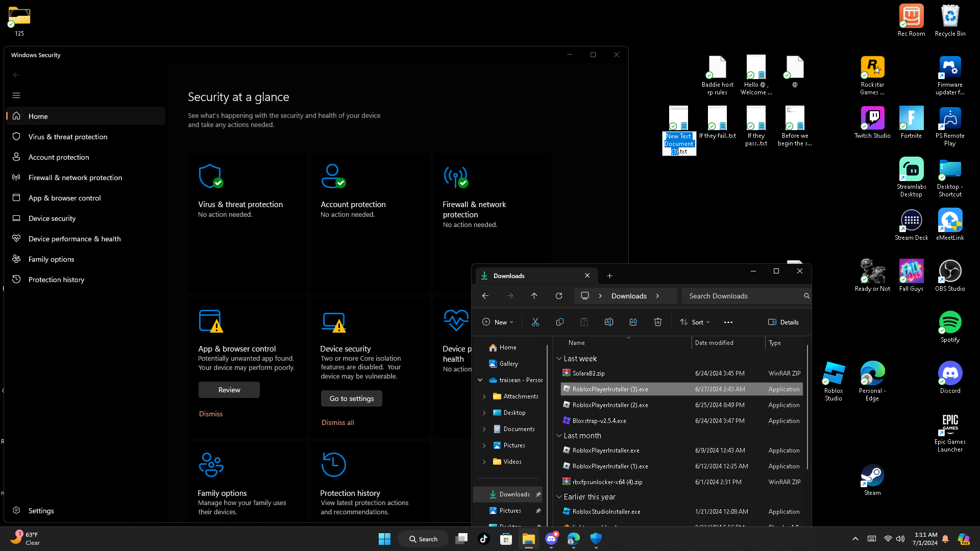This screenshot has width=980, height=551.
Task: Open Firewall & network protection tile icon
Action: (455, 177)
